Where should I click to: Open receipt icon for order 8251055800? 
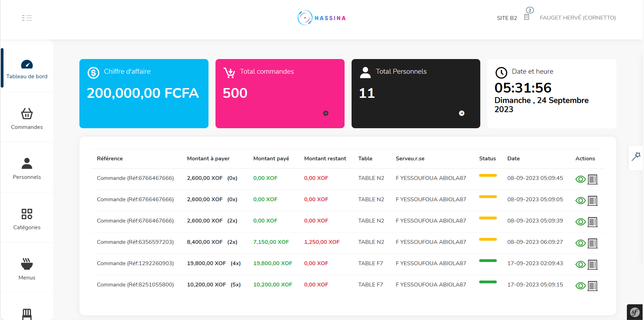[x=593, y=286]
